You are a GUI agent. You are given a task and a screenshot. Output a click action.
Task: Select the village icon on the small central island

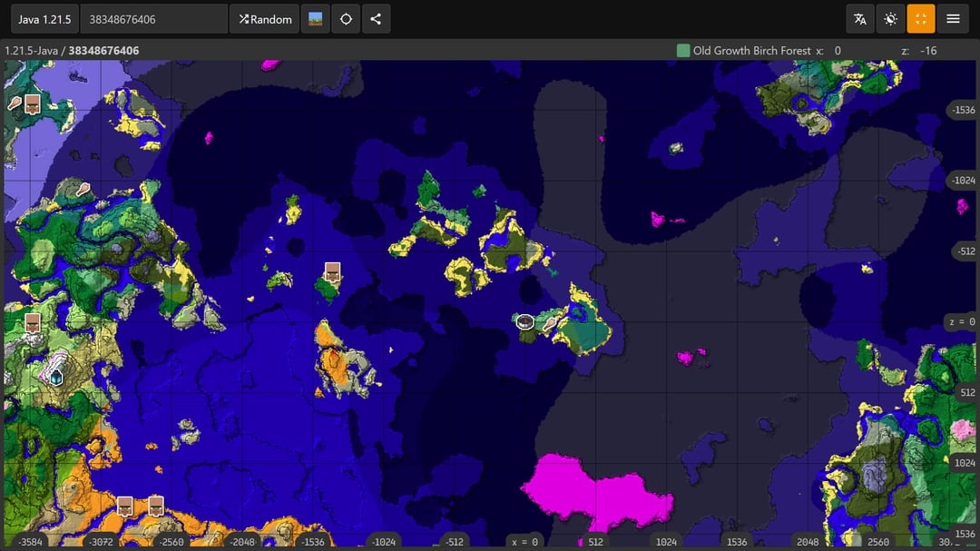[x=332, y=272]
